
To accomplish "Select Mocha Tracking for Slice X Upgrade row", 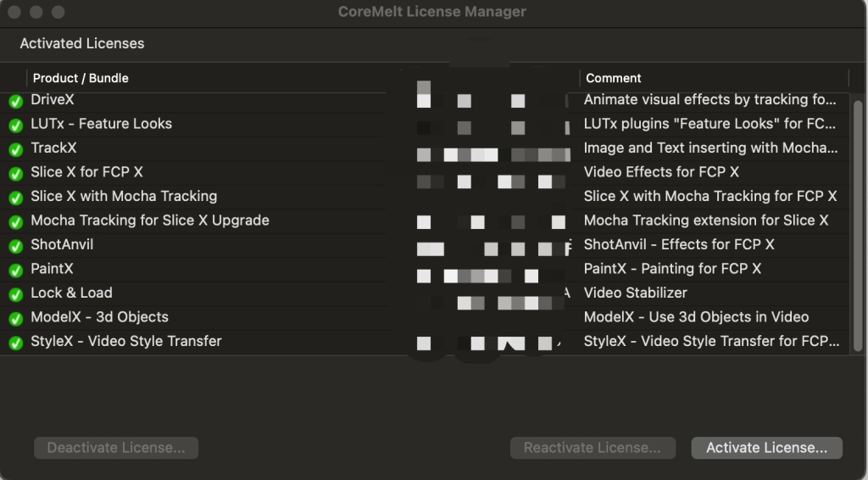I will tap(149, 220).
